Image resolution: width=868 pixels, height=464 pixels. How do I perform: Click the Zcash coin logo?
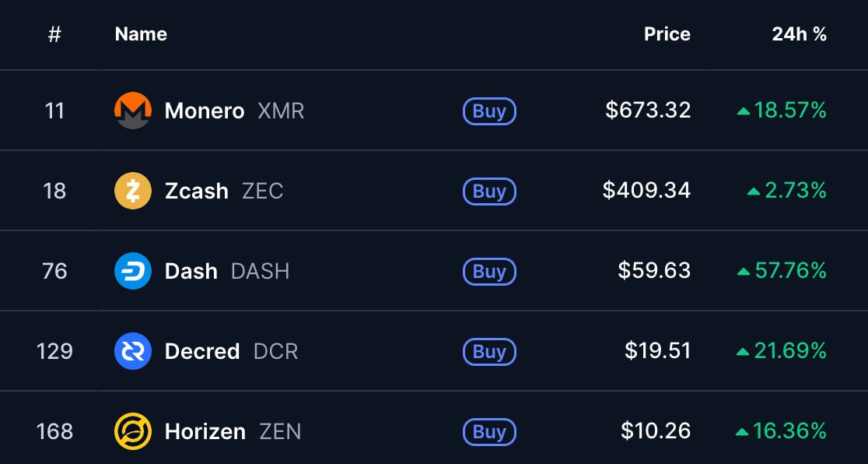(132, 191)
